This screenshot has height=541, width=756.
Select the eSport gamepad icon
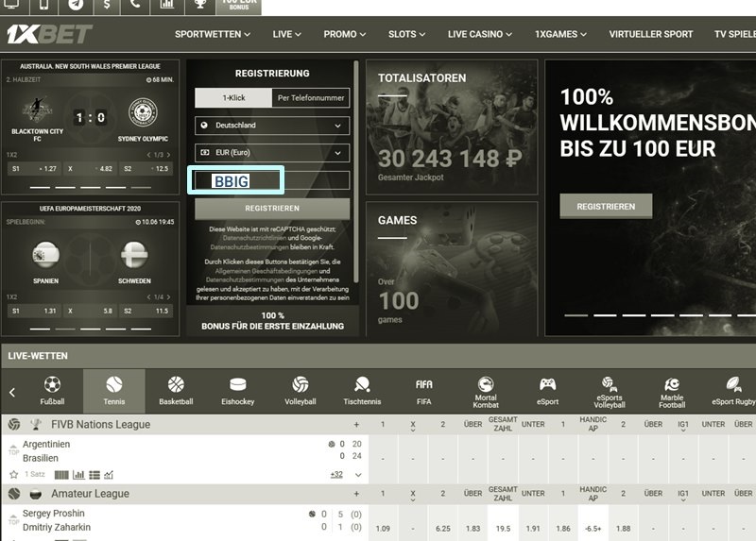pos(548,391)
